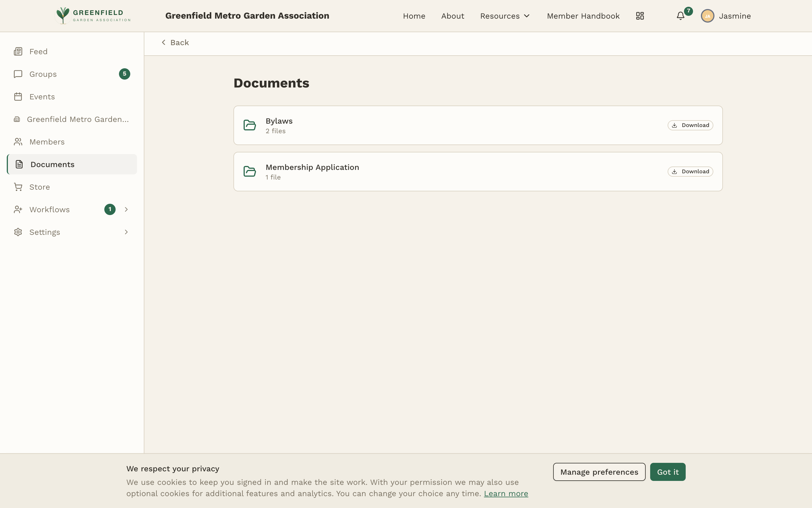Click the Membership Application folder icon

[x=250, y=171]
